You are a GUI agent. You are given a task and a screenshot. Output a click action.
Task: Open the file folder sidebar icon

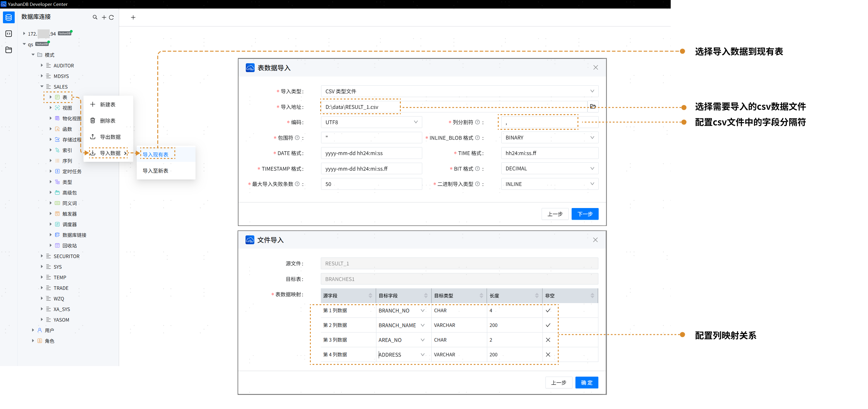tap(9, 50)
